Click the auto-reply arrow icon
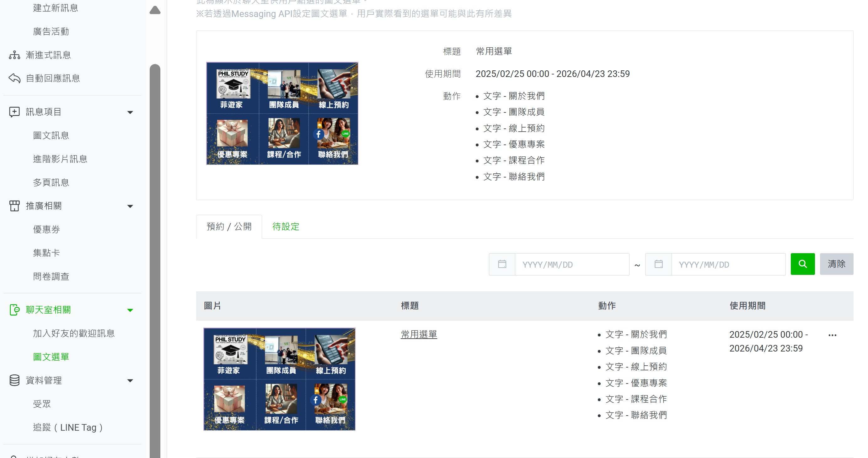The image size is (868, 458). tap(14, 78)
